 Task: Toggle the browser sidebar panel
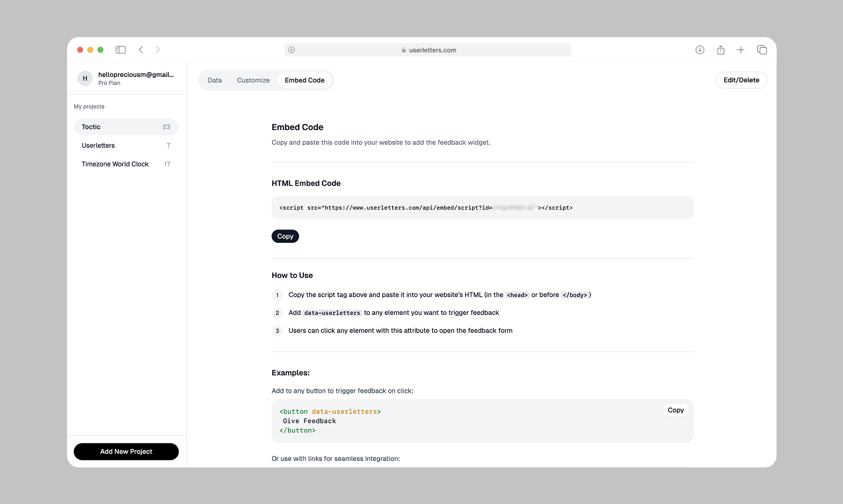(x=120, y=49)
